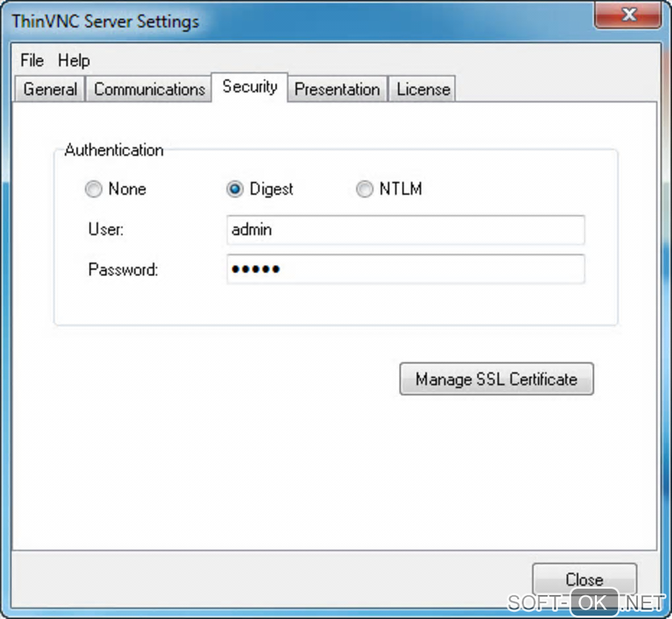The width and height of the screenshot is (672, 619).
Task: Click the User input field
Action: [405, 230]
